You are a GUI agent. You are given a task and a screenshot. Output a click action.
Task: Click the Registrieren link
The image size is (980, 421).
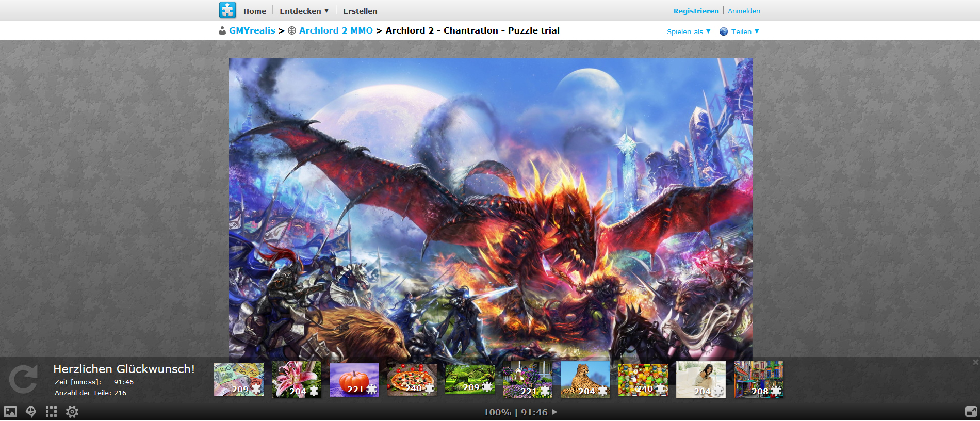point(696,11)
